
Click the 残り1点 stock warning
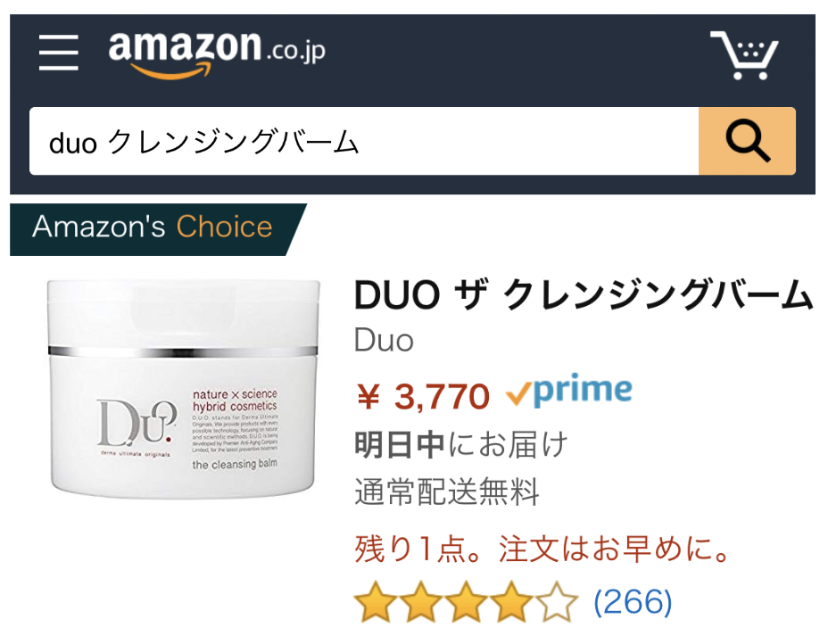point(543,549)
